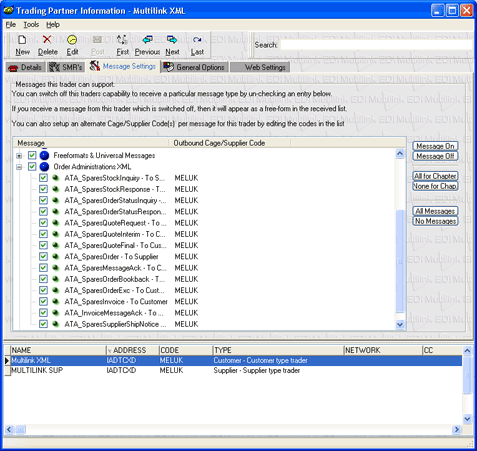
Task: Click the All Messages button
Action: point(435,211)
